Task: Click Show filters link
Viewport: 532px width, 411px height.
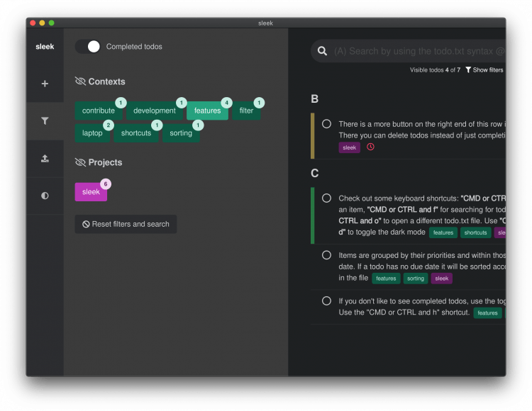Action: click(484, 70)
